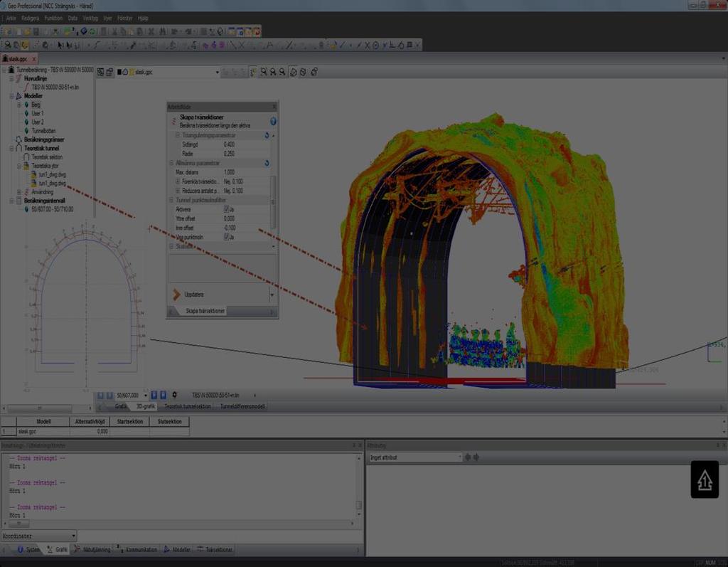This screenshot has height=567, width=728.
Task: Select the slask.gpc cell in model table
Action: tap(43, 432)
